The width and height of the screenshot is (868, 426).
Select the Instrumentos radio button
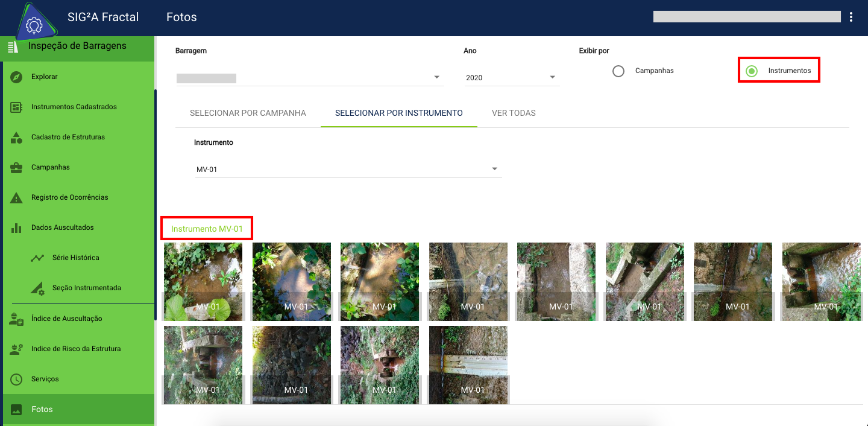click(x=752, y=71)
